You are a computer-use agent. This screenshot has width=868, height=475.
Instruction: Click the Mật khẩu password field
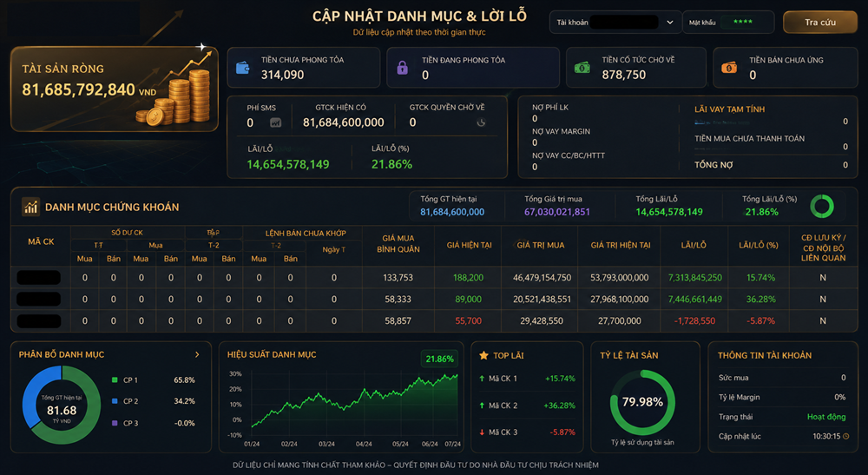tap(746, 23)
